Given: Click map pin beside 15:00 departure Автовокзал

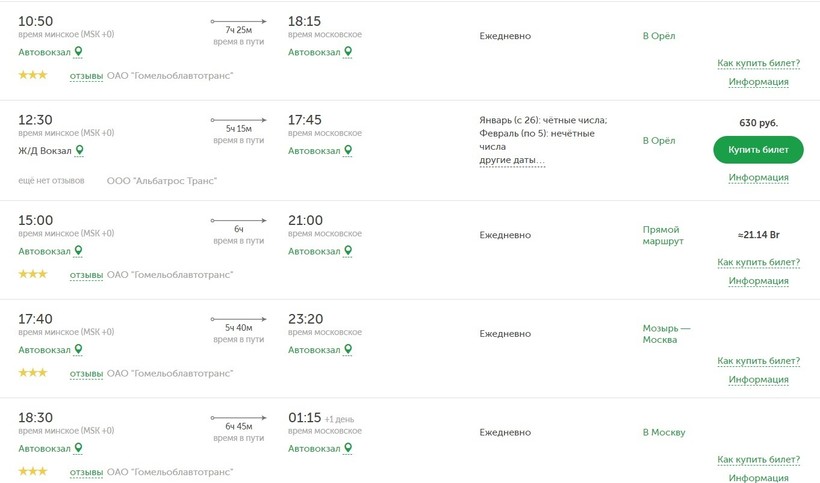Looking at the screenshot, I should [79, 251].
